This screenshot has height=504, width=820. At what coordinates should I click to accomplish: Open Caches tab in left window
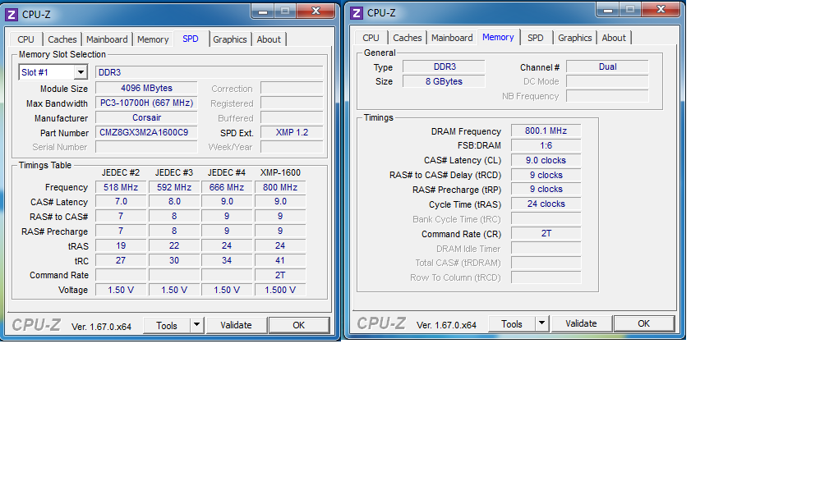[62, 39]
